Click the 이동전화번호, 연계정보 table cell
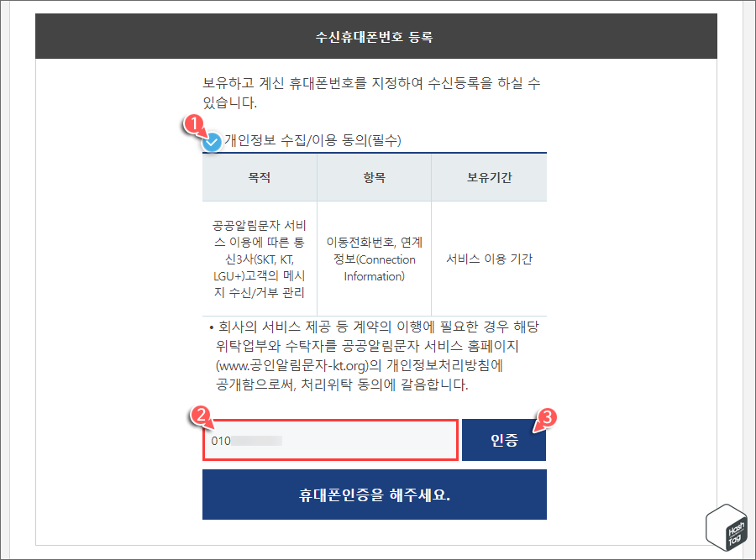 (x=374, y=260)
